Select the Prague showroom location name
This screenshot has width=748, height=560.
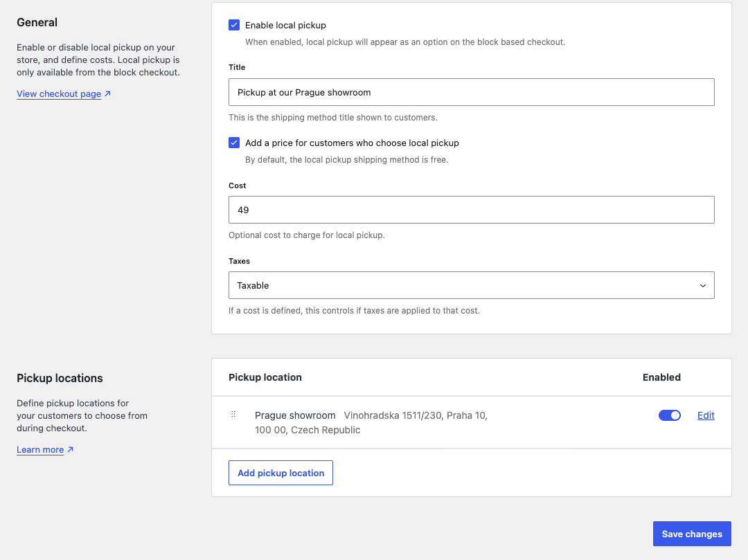coord(295,415)
